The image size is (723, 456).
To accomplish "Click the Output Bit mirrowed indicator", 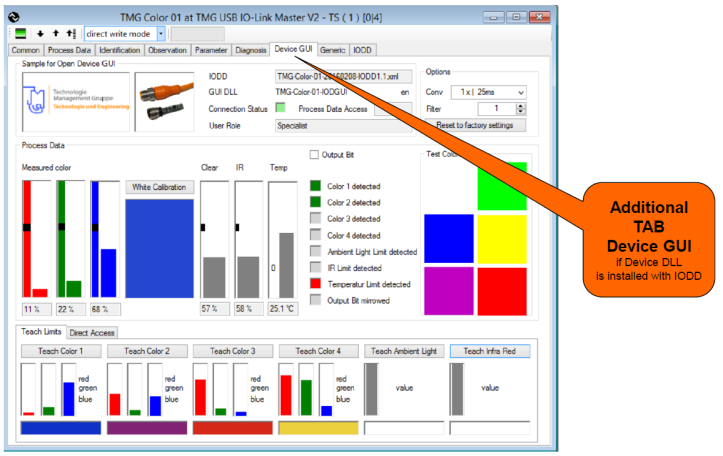I will 315,300.
